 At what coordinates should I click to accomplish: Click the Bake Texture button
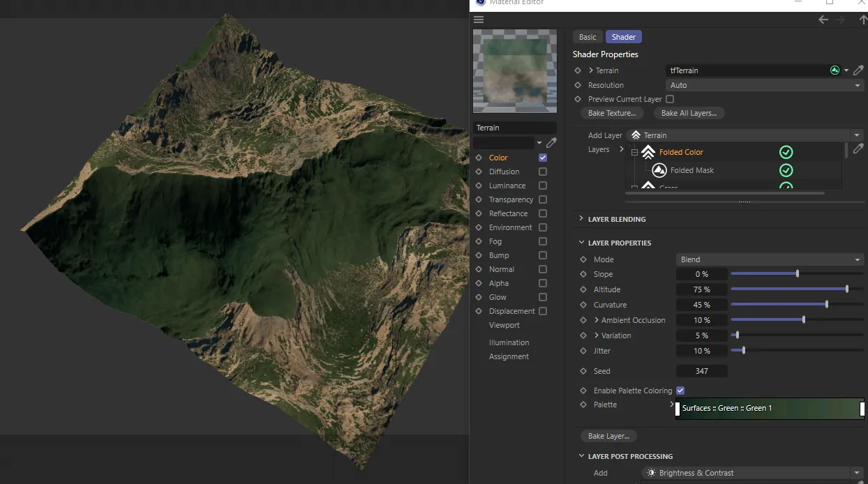(x=612, y=113)
